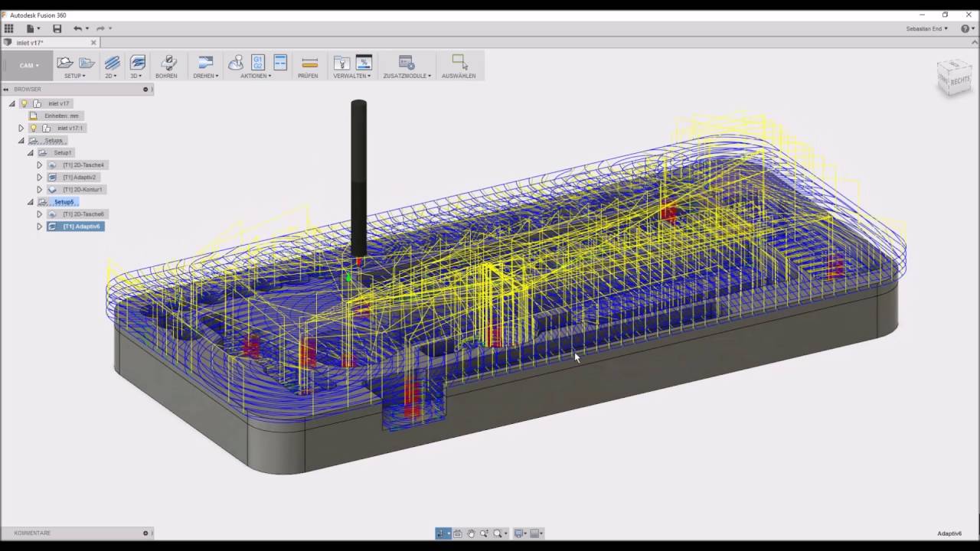
Task: Toggle visibility bulb of inlet v17:1
Action: 33,128
